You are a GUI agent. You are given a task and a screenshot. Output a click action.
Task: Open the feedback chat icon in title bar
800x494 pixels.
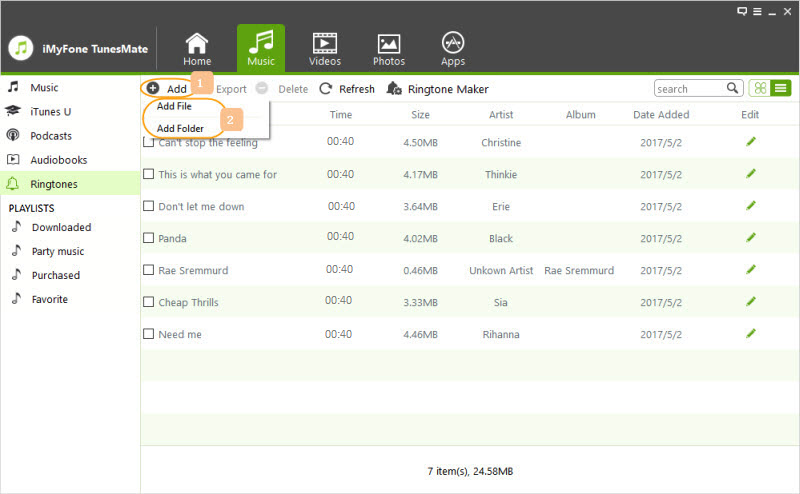coord(742,11)
